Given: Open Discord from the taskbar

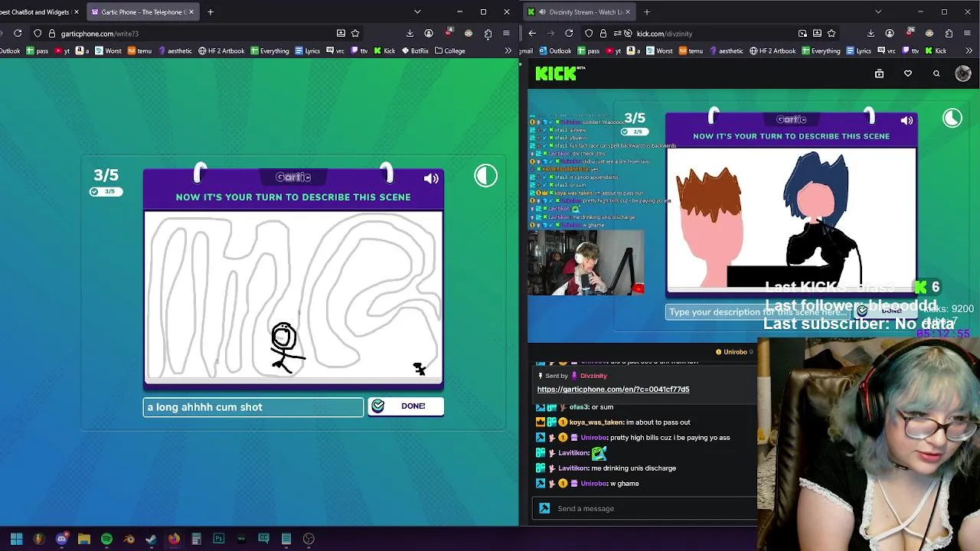Looking at the screenshot, I should (61, 539).
